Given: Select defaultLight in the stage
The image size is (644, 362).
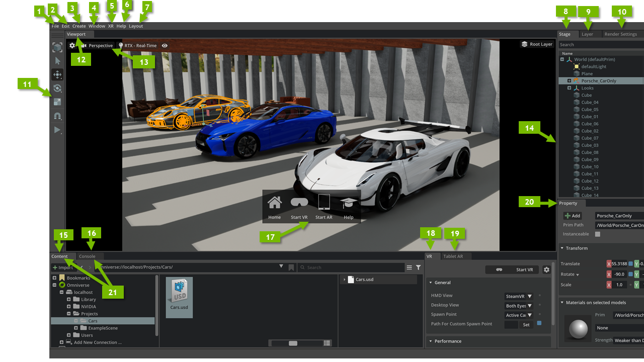Looking at the screenshot, I should pos(594,66).
